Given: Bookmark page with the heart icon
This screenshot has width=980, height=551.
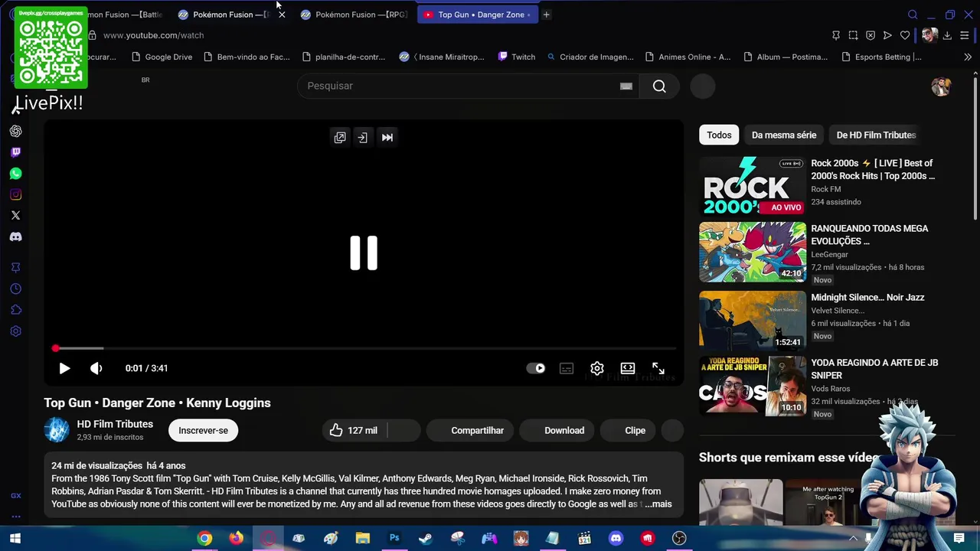Looking at the screenshot, I should (x=905, y=35).
